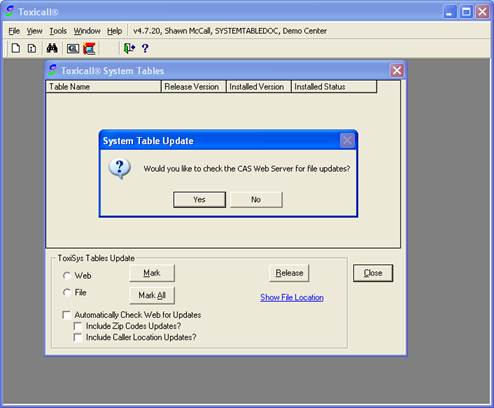
Task: Decline the update check with No
Action: [x=256, y=200]
